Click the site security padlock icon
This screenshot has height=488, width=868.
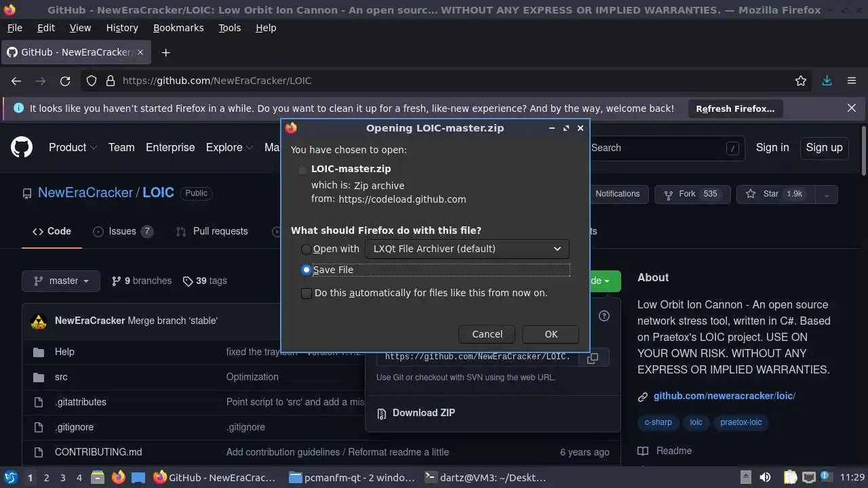point(111,81)
